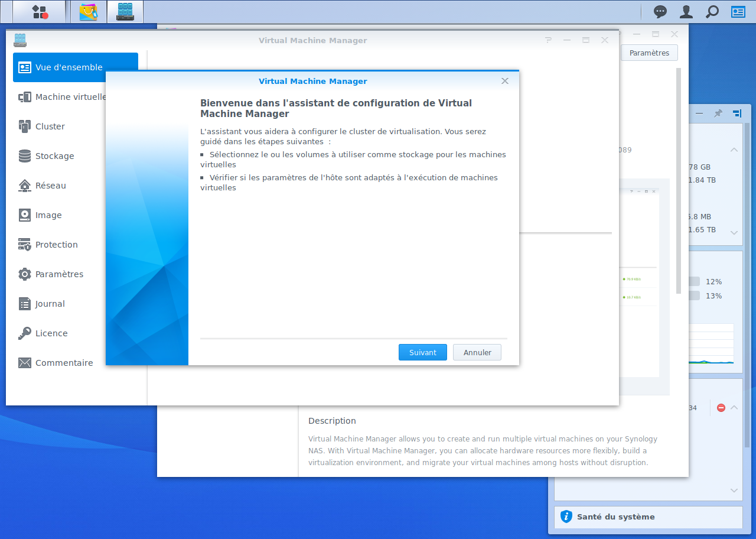Open the notifications chat bubble icon
Image resolution: width=756 pixels, height=539 pixels.
click(x=660, y=12)
